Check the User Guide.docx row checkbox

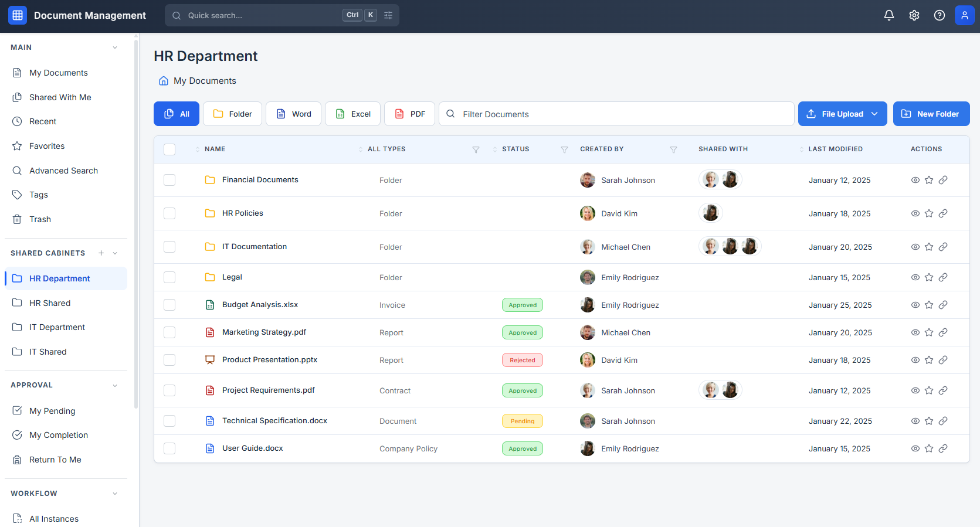(169, 448)
